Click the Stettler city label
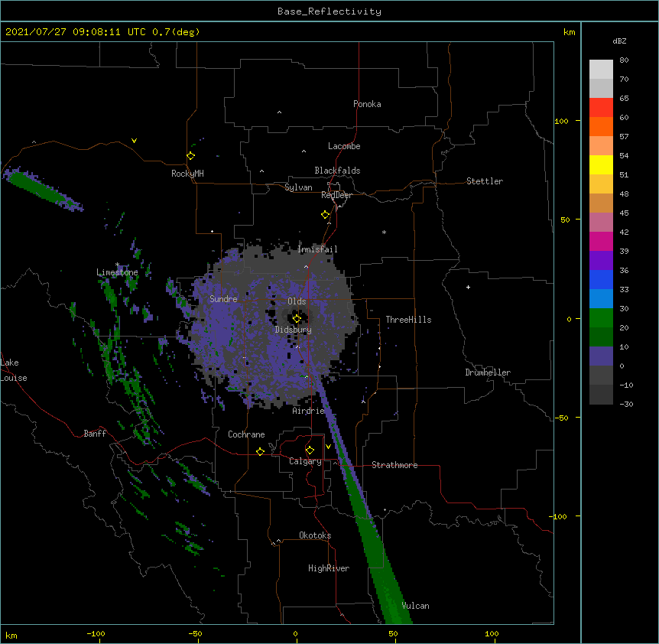Screen dimensions: 659x644 point(485,181)
